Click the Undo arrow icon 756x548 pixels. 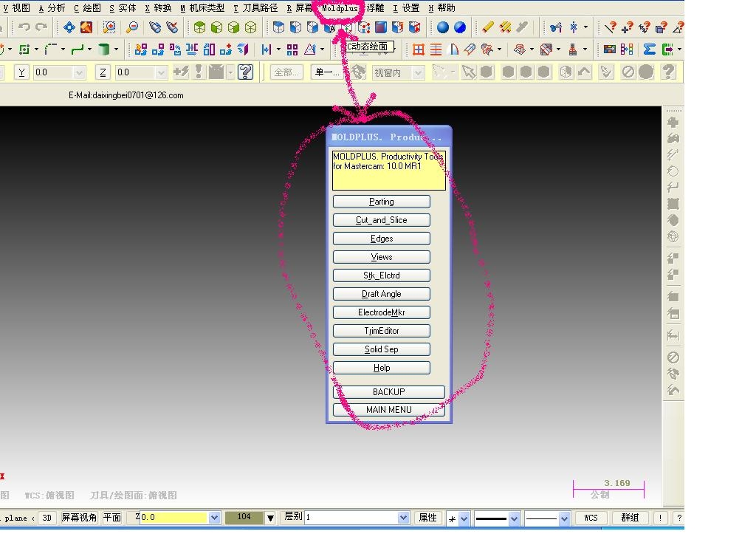24,27
